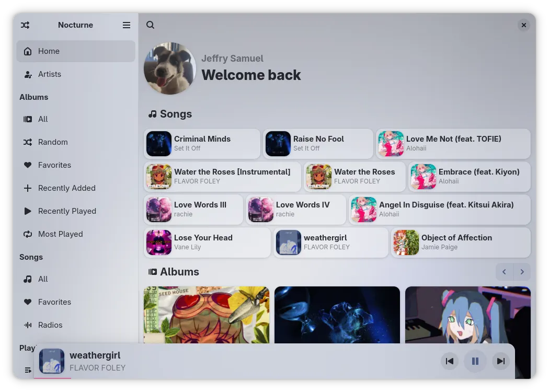549x392 pixels.
Task: Open song Favorites under Songs section
Action: 76,302
